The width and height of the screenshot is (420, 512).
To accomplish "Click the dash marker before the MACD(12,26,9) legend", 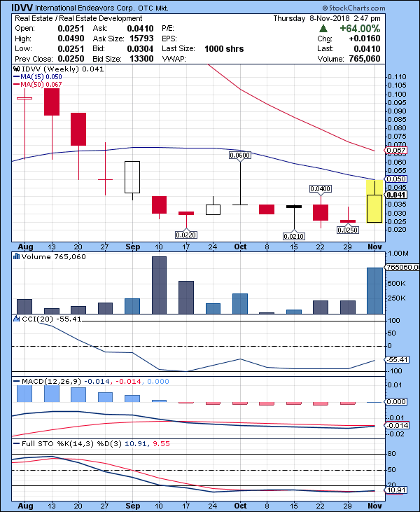I will point(16,381).
